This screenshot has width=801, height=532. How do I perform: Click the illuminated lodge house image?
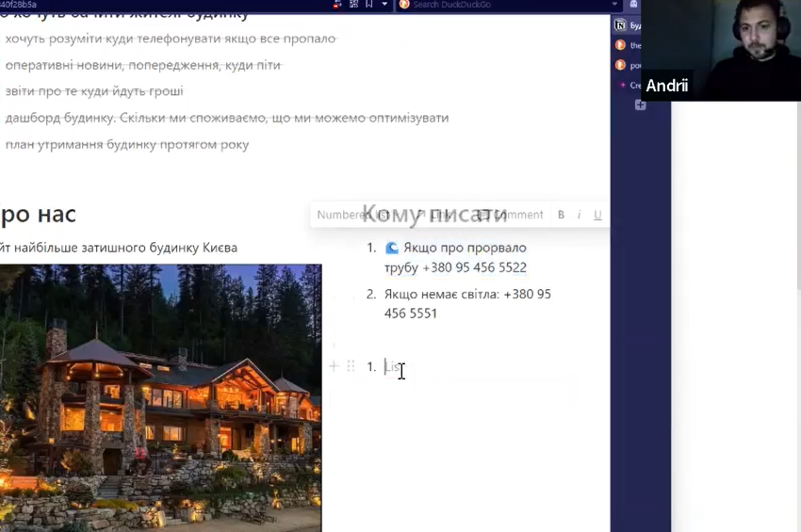click(160, 395)
